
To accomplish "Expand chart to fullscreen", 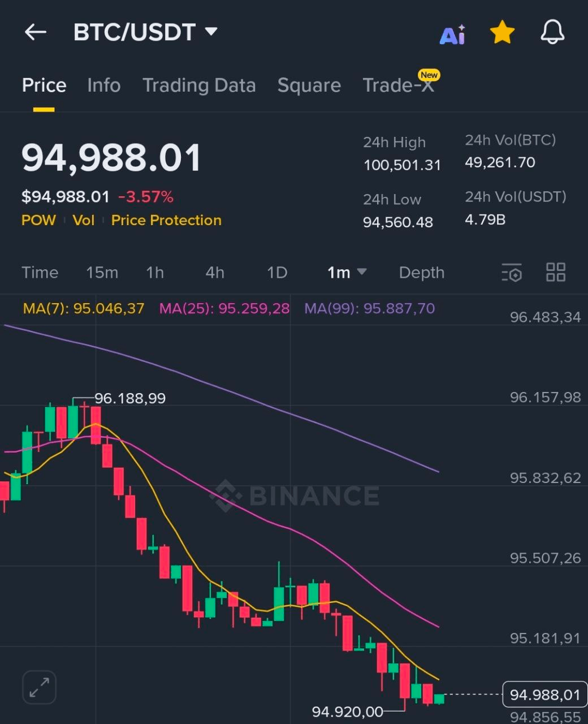I will tap(39, 687).
